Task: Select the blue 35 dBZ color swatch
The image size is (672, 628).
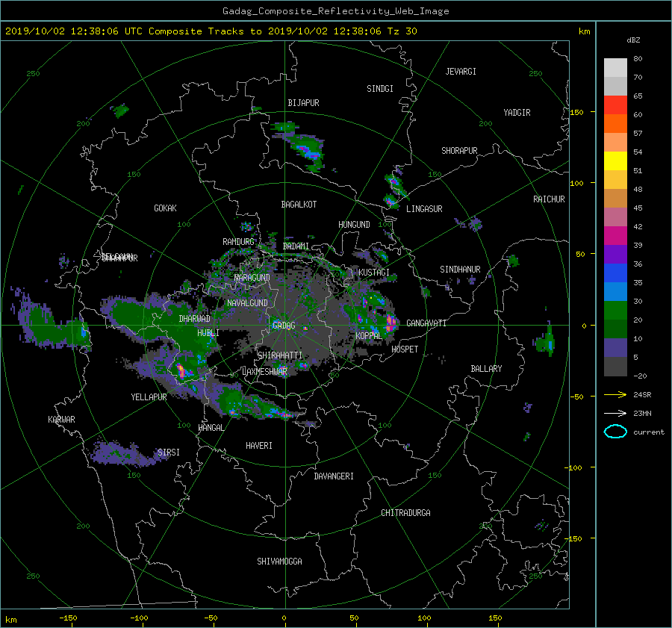Action: (615, 273)
